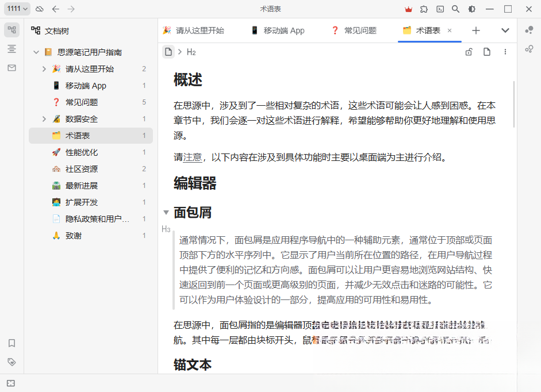Viewport: 541px width, 392px height.
Task: Click the H3 gutter block icon
Action: [166, 229]
